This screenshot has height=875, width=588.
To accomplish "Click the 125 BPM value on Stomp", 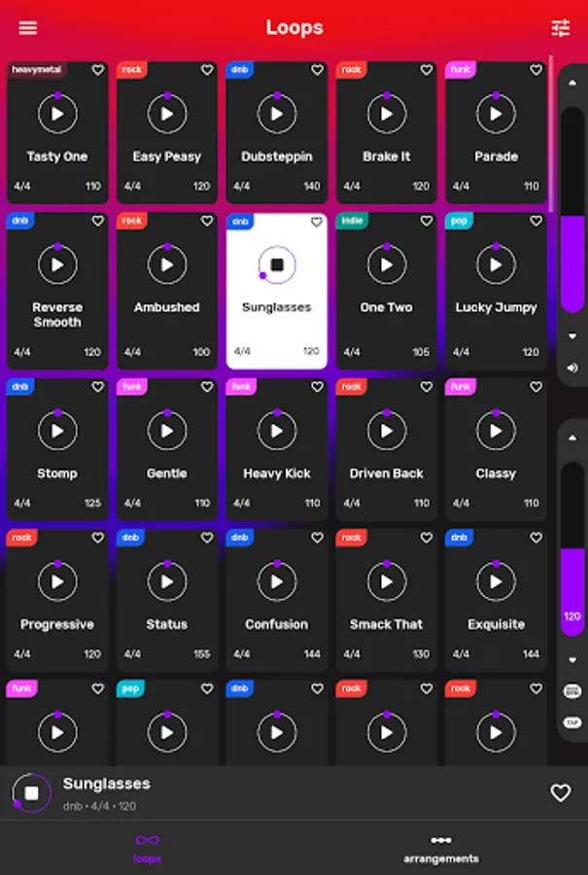I will 92,503.
